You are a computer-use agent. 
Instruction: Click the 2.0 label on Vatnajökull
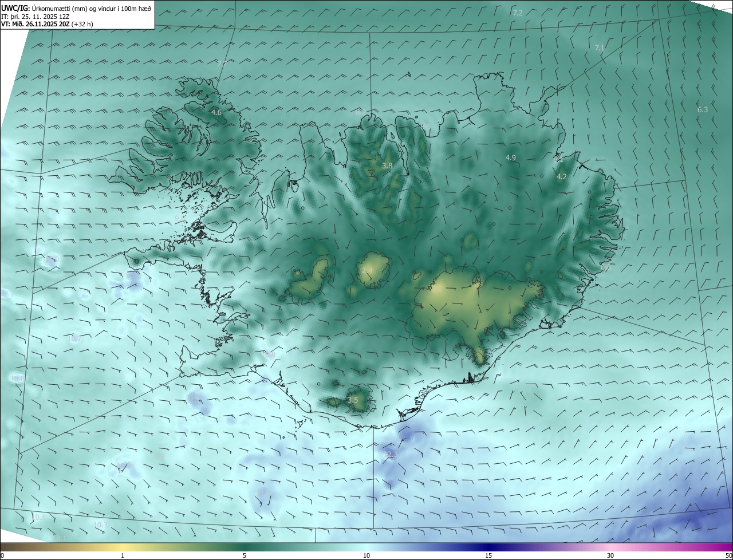tap(438, 290)
